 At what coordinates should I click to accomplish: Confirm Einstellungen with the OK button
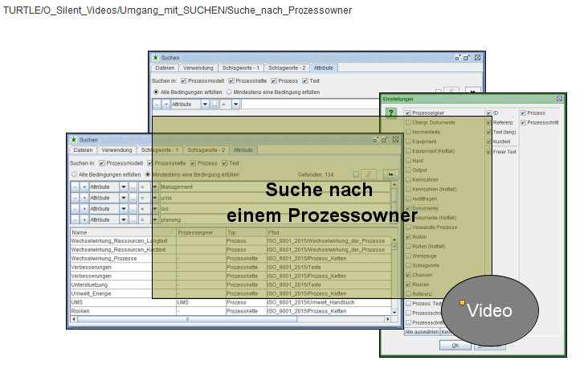pyautogui.click(x=455, y=345)
